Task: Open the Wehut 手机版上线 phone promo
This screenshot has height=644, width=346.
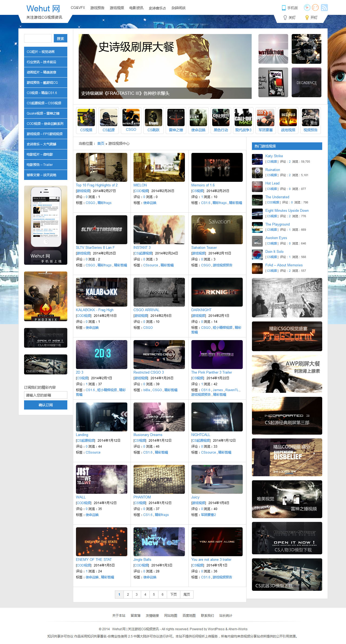Action: [x=46, y=225]
